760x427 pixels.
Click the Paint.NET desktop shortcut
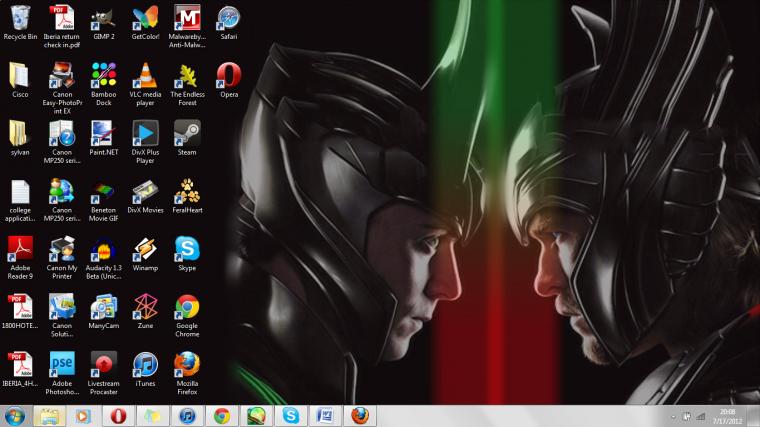click(104, 138)
